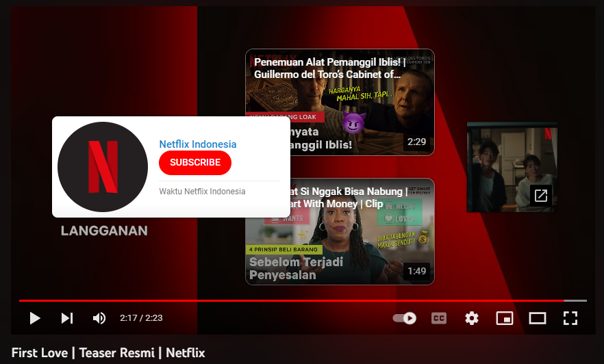Enter full screen mode
This screenshot has height=364, width=604.
(570, 318)
